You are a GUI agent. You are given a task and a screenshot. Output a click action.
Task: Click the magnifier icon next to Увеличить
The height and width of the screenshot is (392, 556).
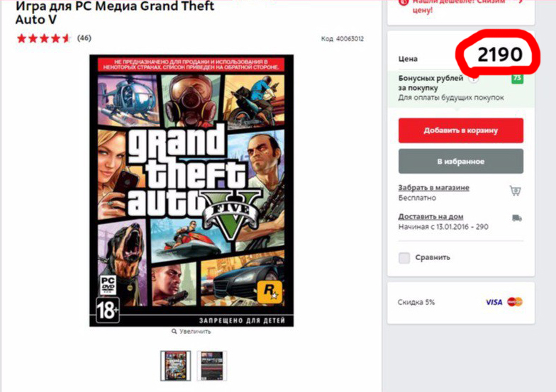(x=174, y=332)
